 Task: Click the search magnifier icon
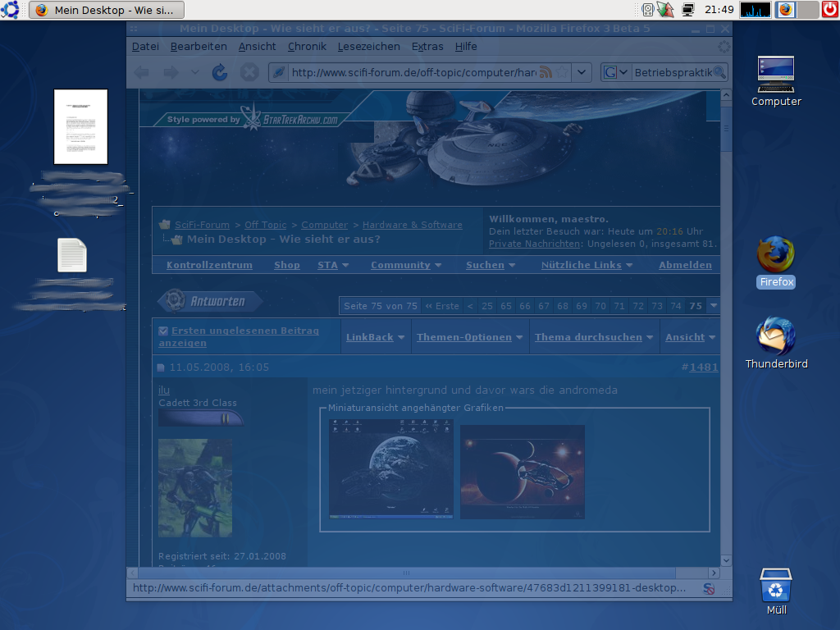coord(719,72)
